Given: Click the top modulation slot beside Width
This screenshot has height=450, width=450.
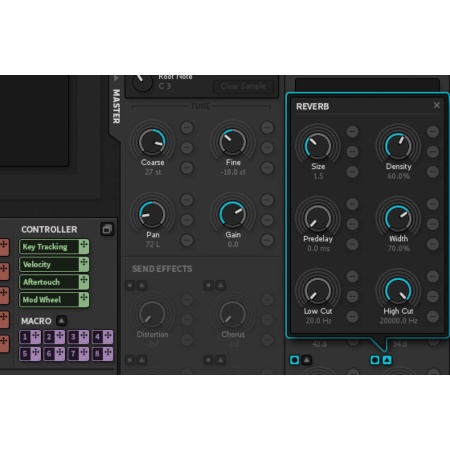Looking at the screenshot, I should (433, 204).
